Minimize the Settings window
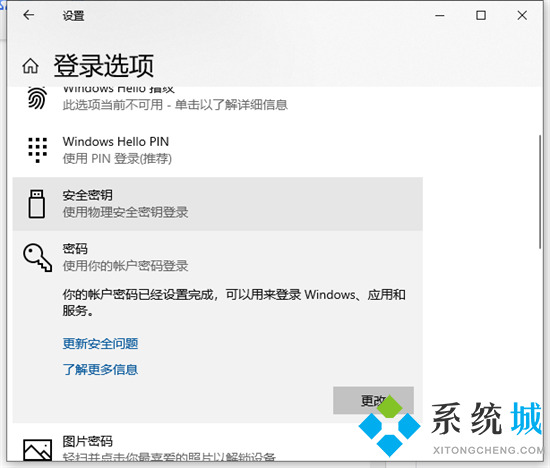550x468 pixels. (x=440, y=15)
